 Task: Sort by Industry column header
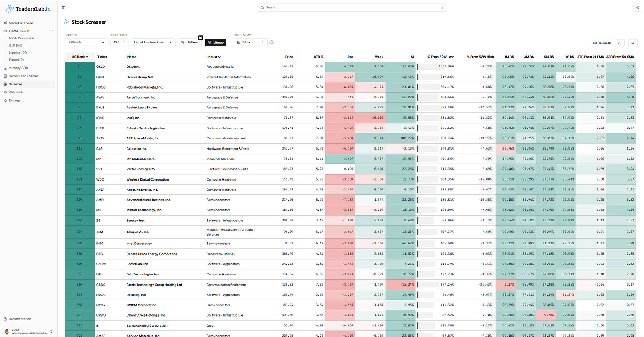pyautogui.click(x=214, y=57)
